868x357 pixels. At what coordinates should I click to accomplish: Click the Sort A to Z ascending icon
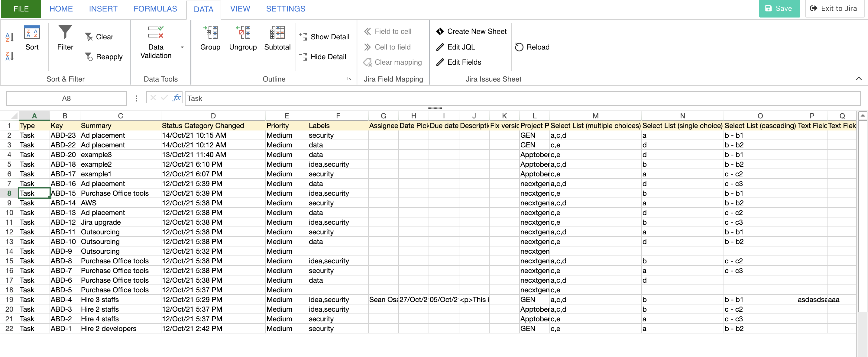[x=9, y=37]
